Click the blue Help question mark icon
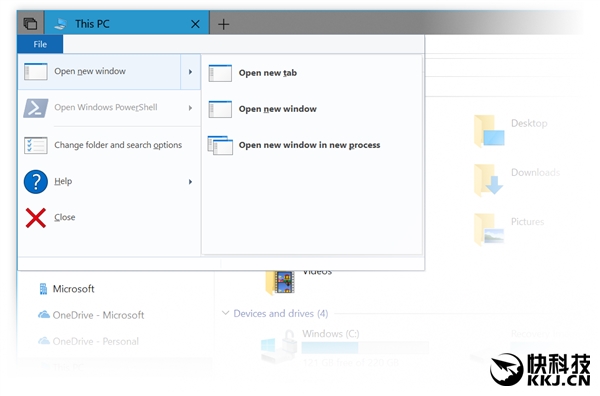The image size is (600, 396). [x=36, y=182]
